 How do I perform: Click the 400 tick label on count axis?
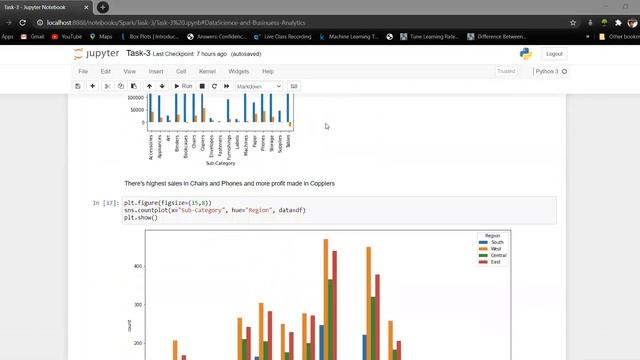coord(138,266)
